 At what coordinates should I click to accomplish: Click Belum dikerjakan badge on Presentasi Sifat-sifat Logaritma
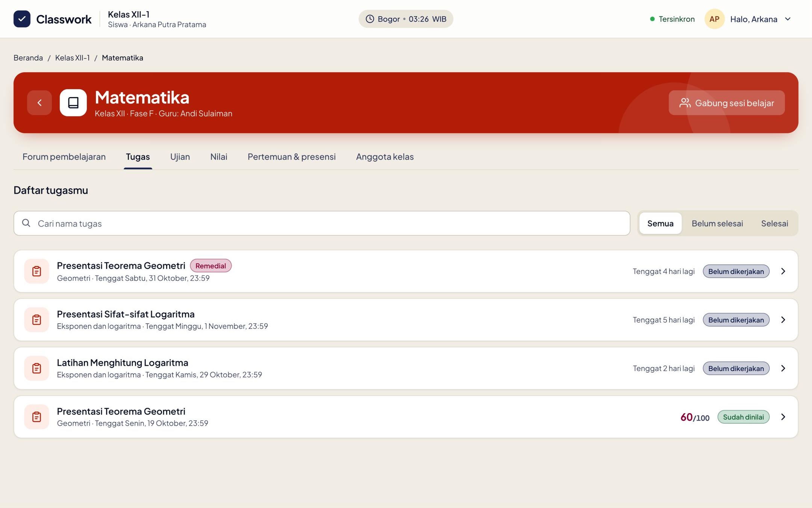[736, 320]
